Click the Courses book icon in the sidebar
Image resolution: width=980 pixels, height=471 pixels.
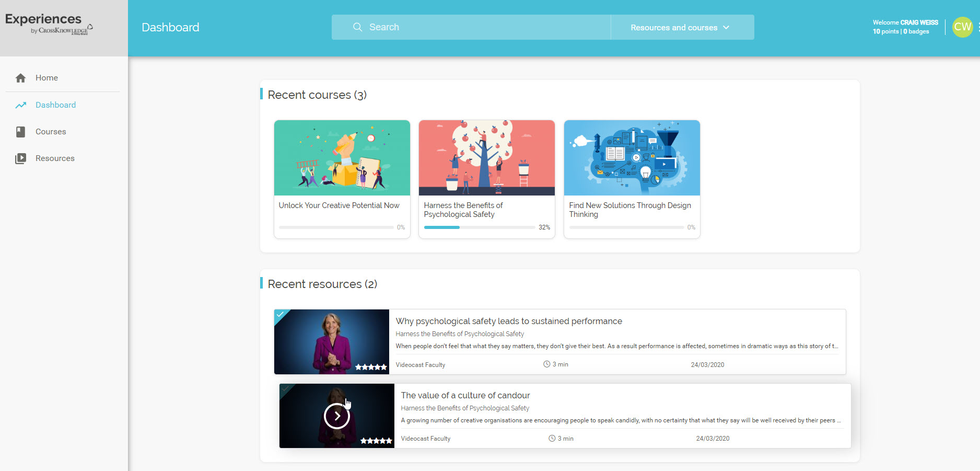(20, 131)
